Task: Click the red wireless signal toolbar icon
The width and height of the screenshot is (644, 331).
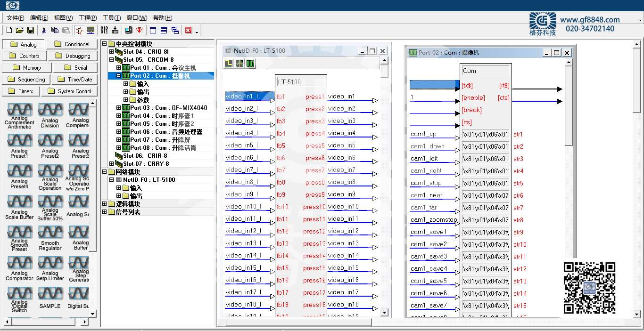Action: click(x=139, y=30)
